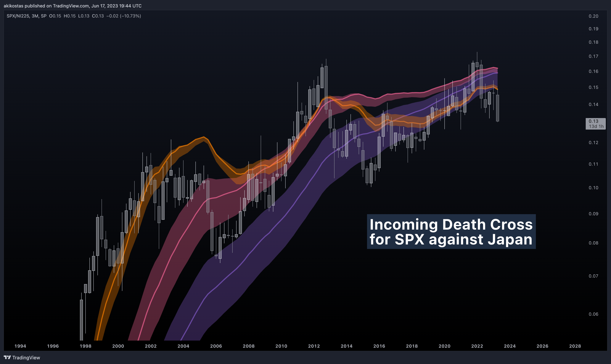Click the 0.06 price axis label
611x364 pixels.
pos(593,314)
